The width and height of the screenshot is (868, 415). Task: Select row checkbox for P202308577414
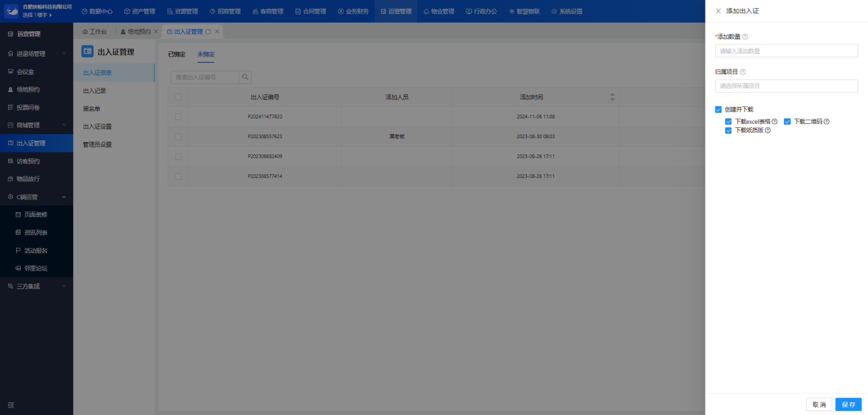(178, 176)
